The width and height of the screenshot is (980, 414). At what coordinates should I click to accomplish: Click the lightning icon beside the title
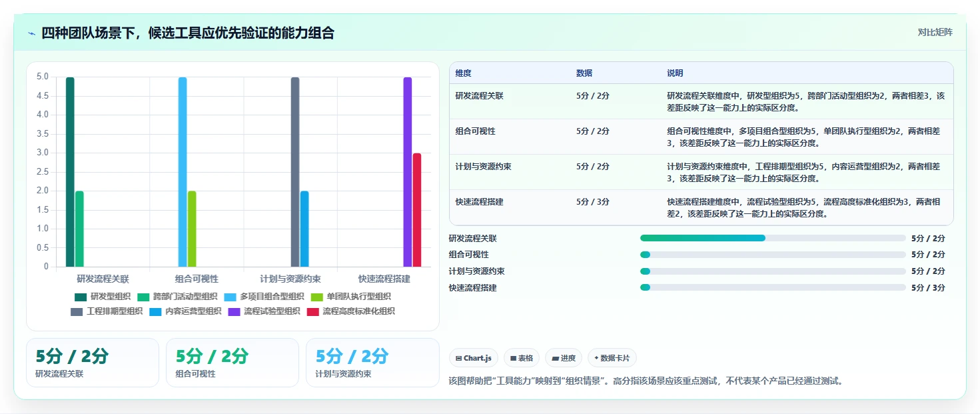click(x=31, y=33)
